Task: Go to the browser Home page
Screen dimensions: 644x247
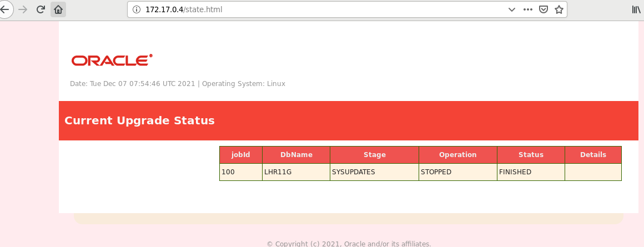Action: 58,9
